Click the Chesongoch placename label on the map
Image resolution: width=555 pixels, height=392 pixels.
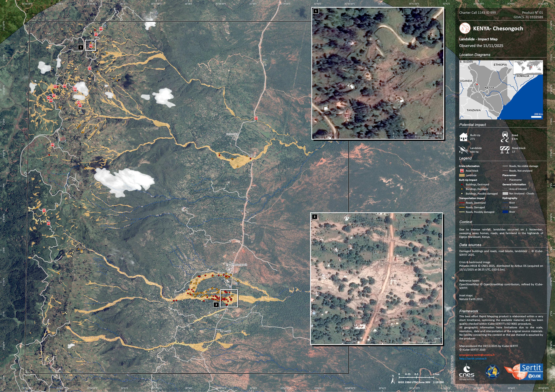pos(239,265)
